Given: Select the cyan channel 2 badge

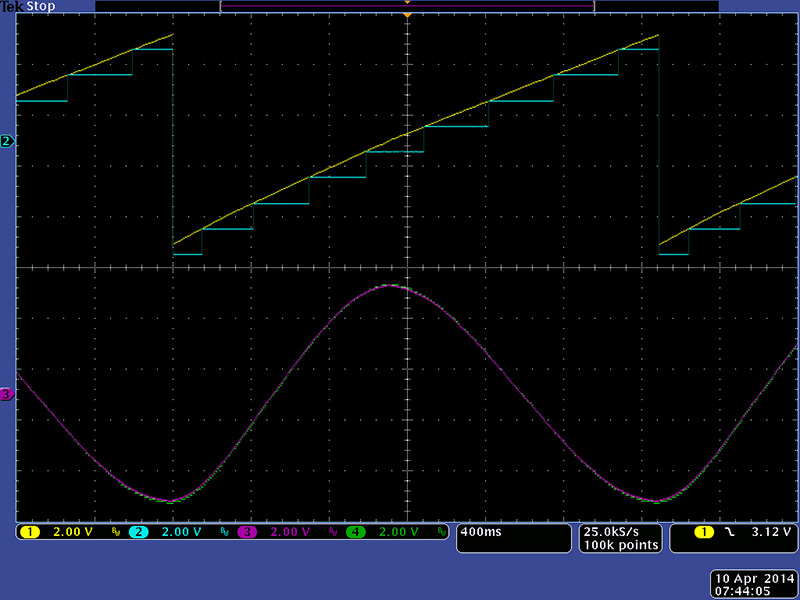Looking at the screenshot, I should coord(139,532).
